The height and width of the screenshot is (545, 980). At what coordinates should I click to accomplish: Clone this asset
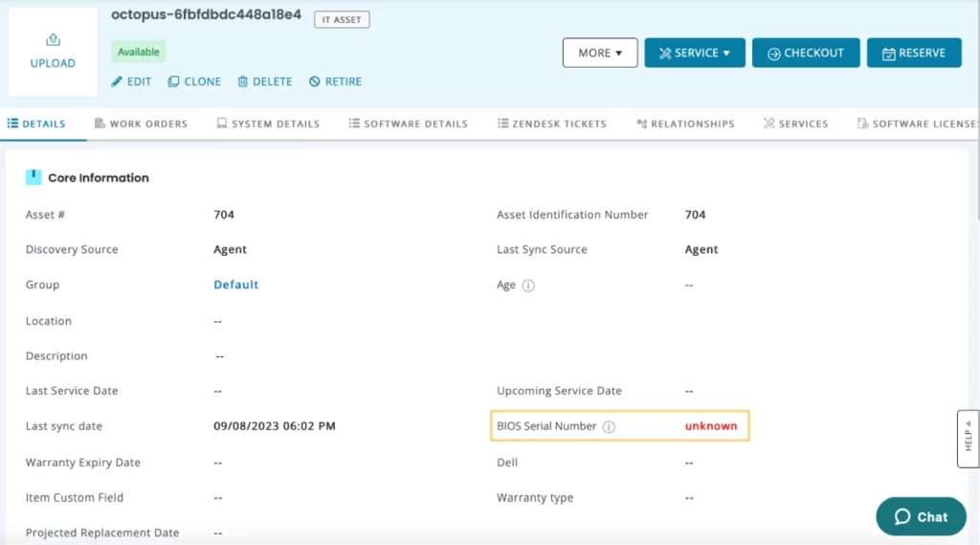194,82
